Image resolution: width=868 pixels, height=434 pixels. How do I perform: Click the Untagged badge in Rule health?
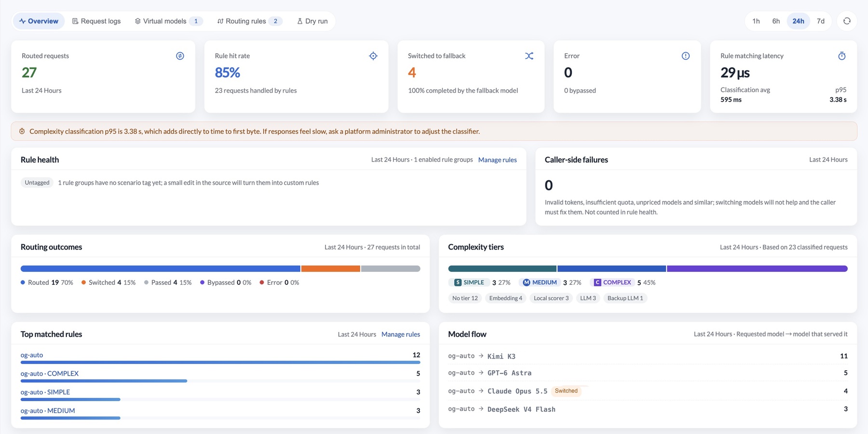point(37,182)
